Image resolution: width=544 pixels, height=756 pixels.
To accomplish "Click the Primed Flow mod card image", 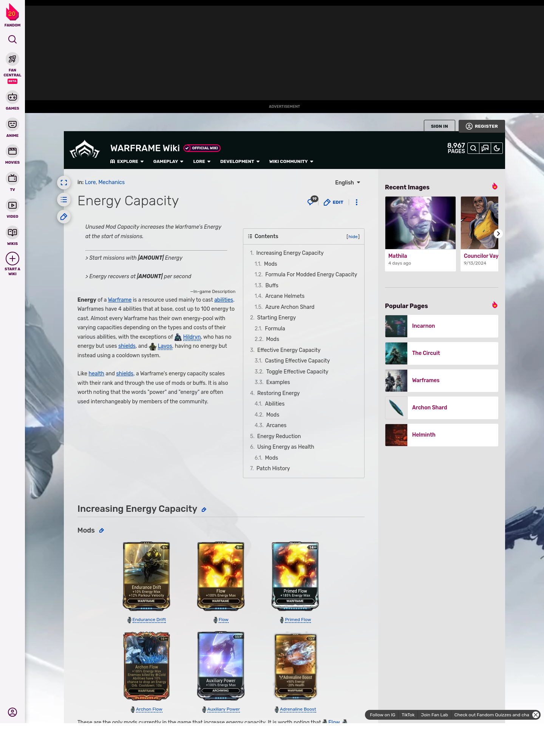I will [295, 576].
